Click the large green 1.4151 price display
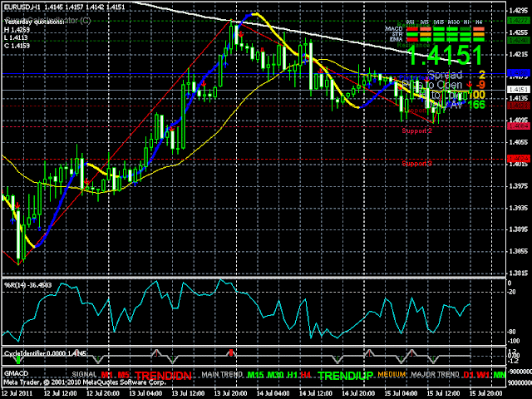Viewport: 532px width, 399px height. [x=444, y=56]
